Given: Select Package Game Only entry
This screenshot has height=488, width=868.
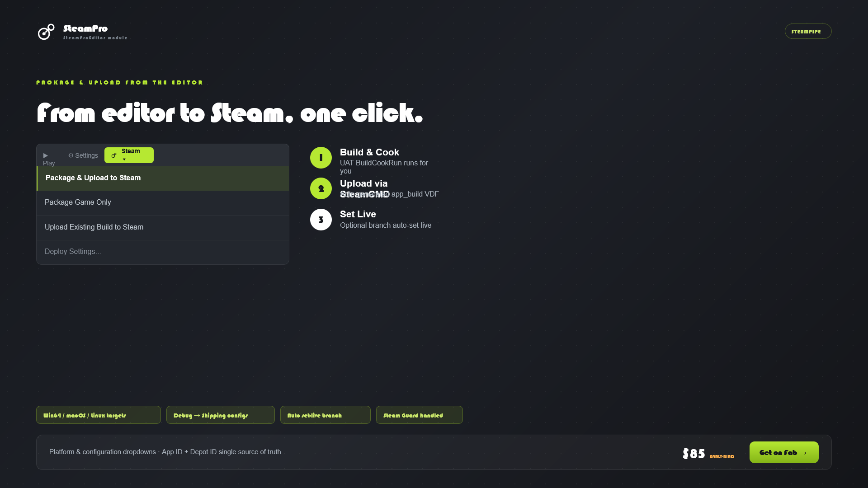Looking at the screenshot, I should click(163, 202).
